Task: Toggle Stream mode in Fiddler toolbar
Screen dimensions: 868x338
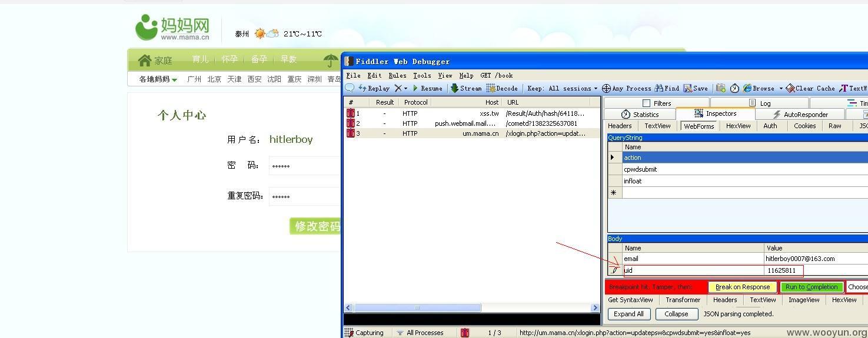Action: click(x=466, y=88)
